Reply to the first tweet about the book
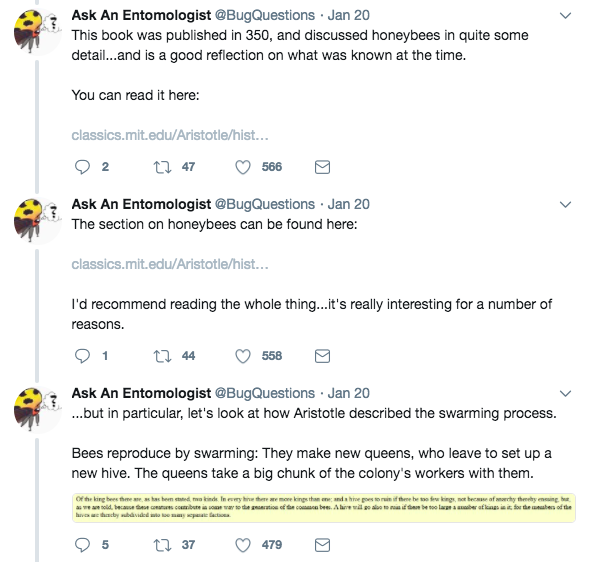605x562 pixels. click(84, 166)
